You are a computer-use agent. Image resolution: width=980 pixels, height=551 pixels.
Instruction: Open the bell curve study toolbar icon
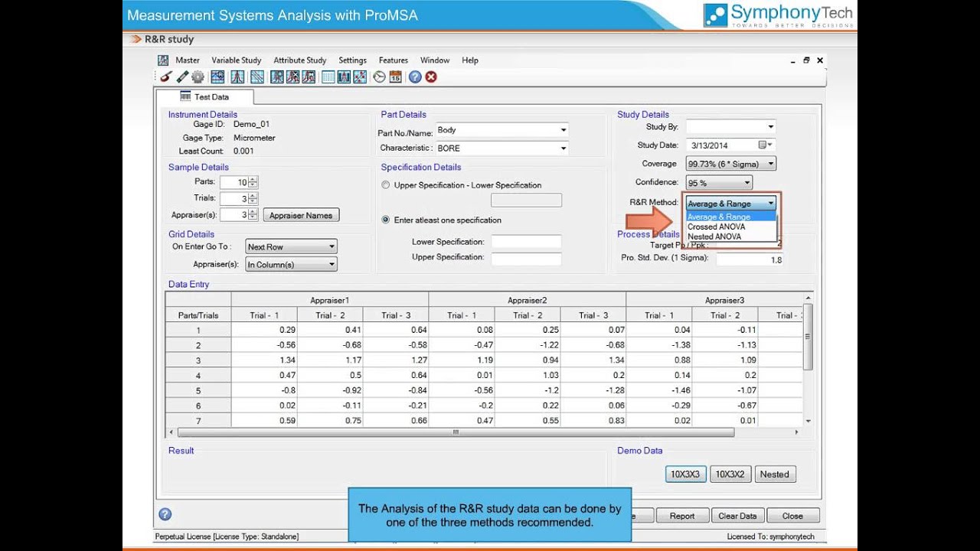click(x=238, y=77)
